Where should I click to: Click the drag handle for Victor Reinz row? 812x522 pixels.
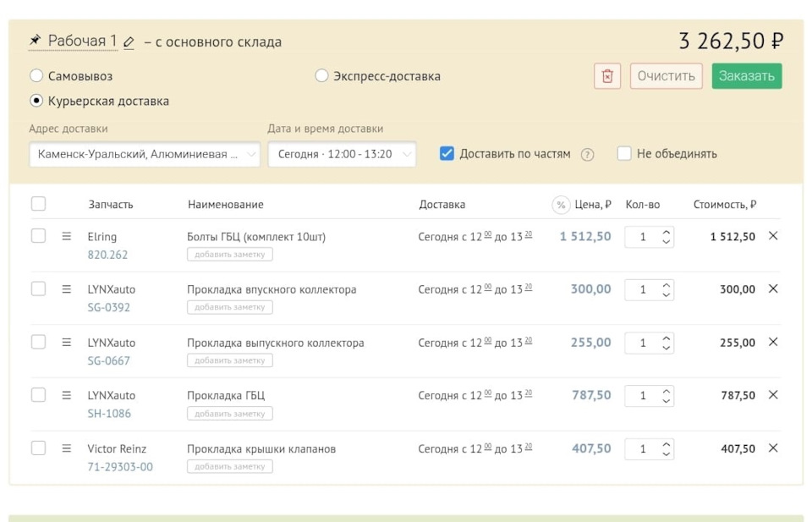[66, 448]
